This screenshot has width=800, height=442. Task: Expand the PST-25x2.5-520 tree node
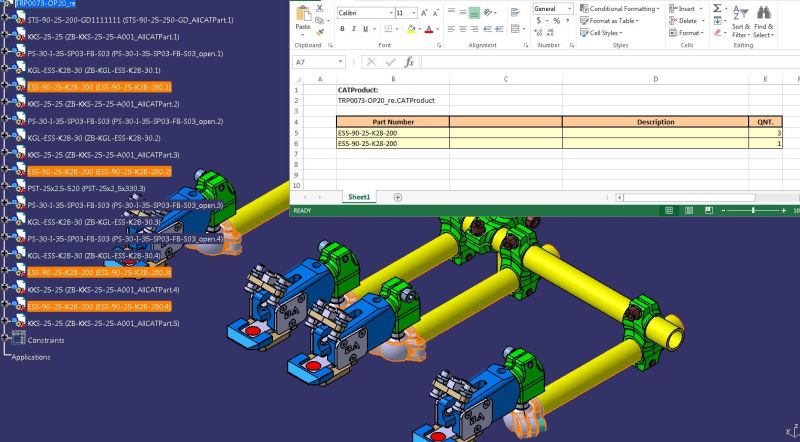pyautogui.click(x=5, y=187)
